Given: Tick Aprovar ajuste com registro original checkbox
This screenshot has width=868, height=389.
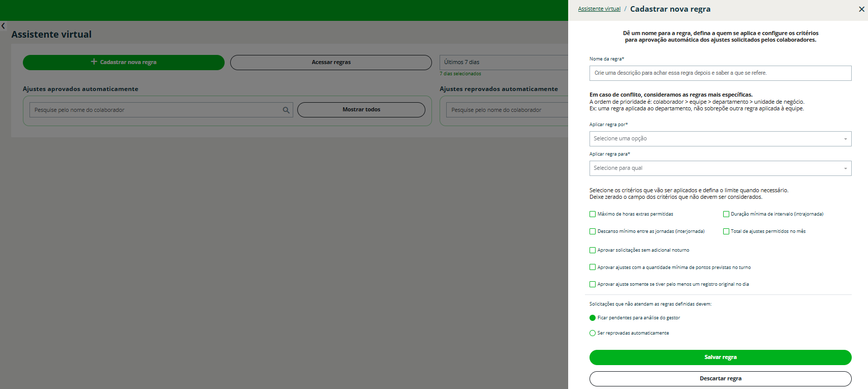Looking at the screenshot, I should tap(593, 284).
